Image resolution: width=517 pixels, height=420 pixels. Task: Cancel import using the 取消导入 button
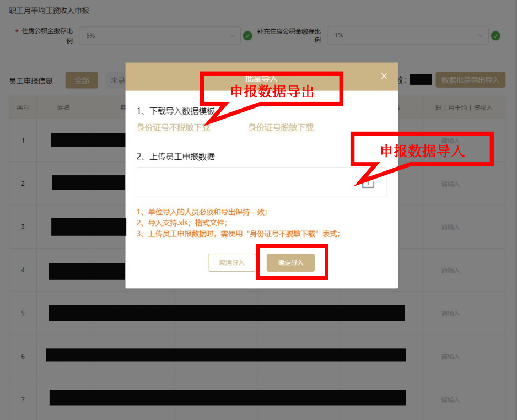point(231,262)
